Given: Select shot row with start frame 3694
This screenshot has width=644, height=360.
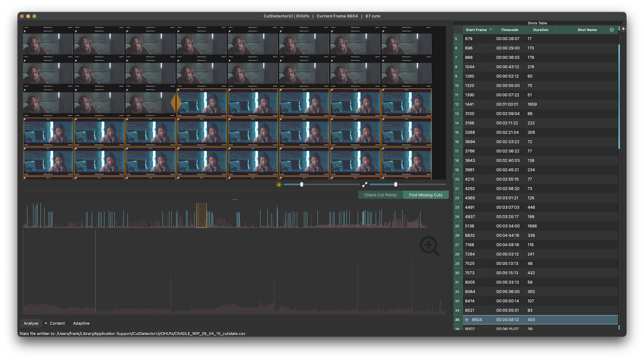Looking at the screenshot, I should pos(536,142).
